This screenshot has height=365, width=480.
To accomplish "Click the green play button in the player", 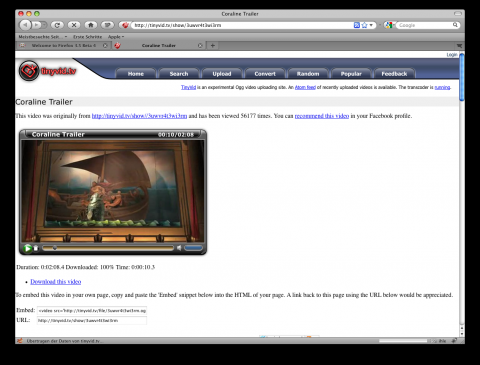I will click(27, 248).
